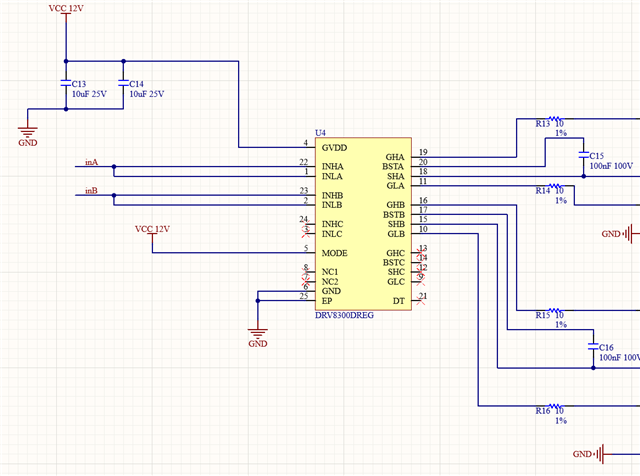Select GND symbol under U4 EP pin
640x476 pixels.
pos(258,338)
